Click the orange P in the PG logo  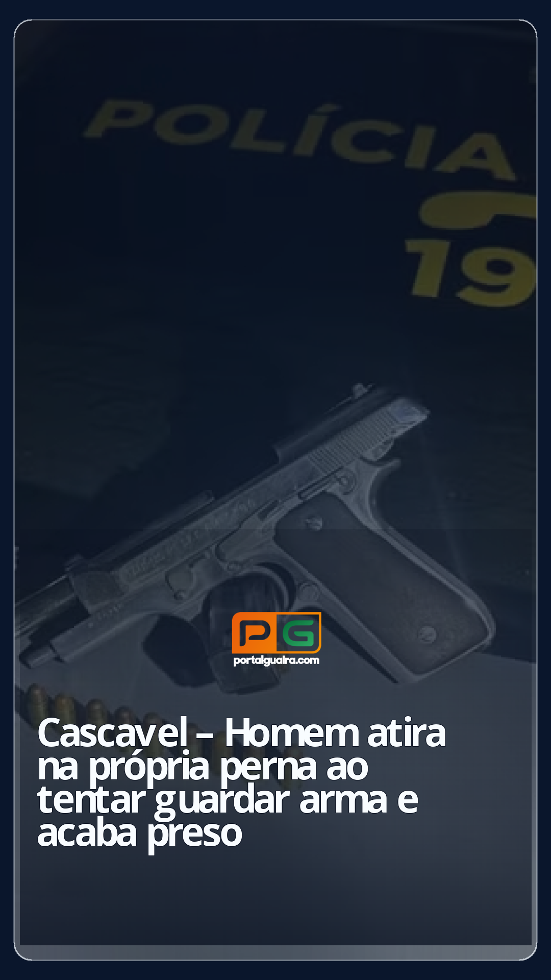(x=254, y=633)
